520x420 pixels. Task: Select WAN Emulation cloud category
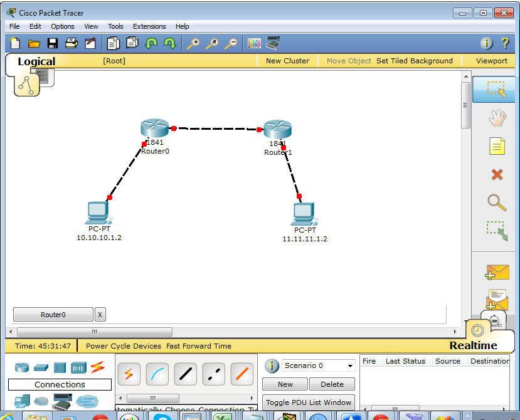pyautogui.click(x=41, y=401)
